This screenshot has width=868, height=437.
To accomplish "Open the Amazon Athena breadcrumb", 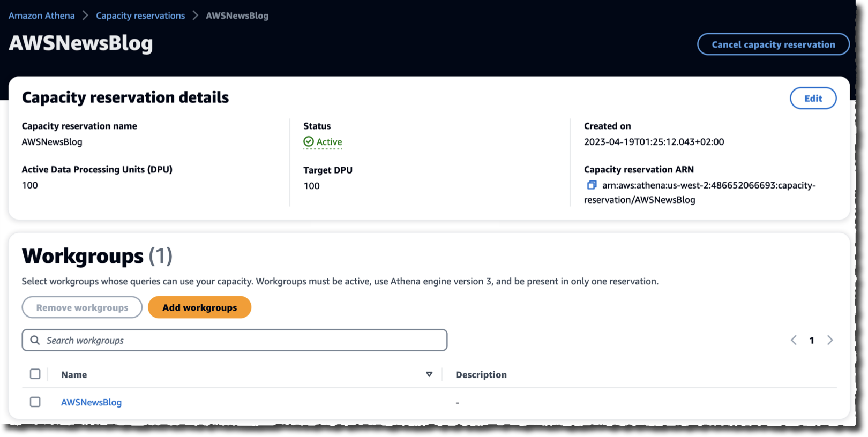I will (x=42, y=16).
